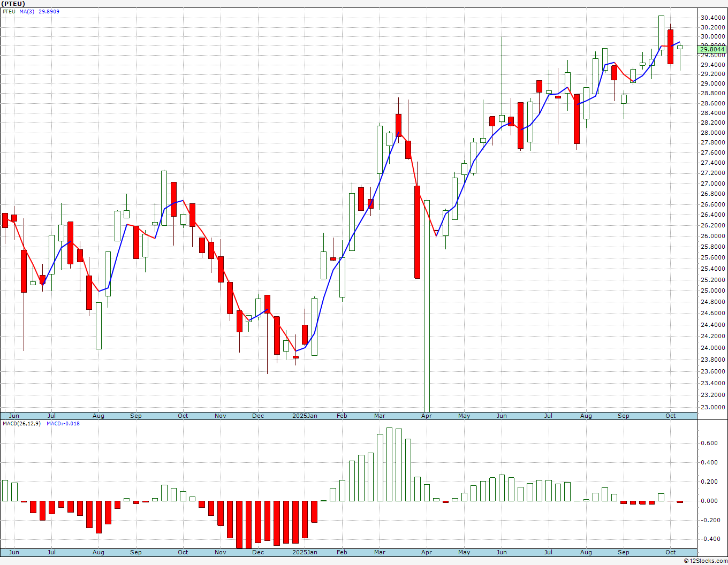
Task: Choose the 23.2000 price axis label
Action: [712, 395]
